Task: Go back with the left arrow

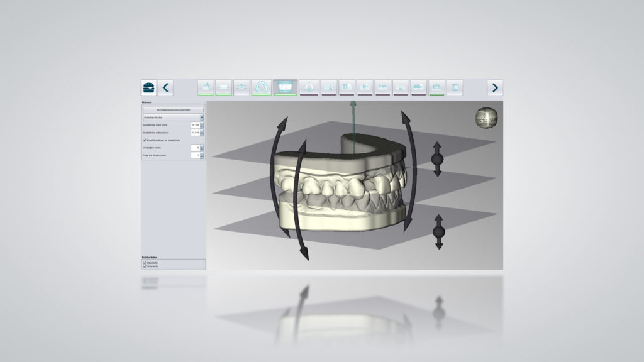Action: coord(165,87)
